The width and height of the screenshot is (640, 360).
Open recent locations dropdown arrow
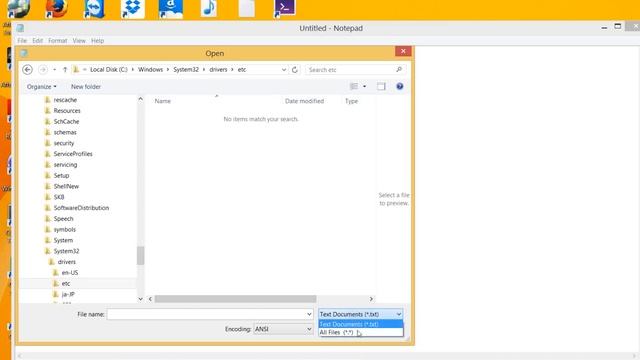(55, 70)
